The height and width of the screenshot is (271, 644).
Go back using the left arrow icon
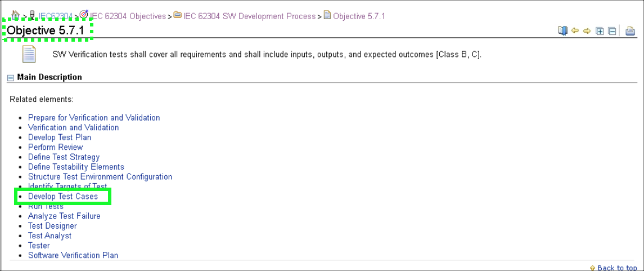click(x=575, y=31)
